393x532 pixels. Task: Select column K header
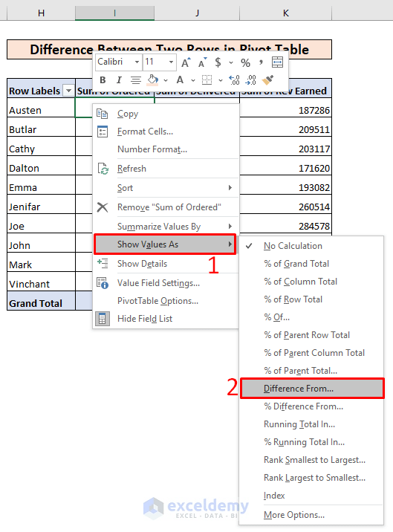[286, 13]
